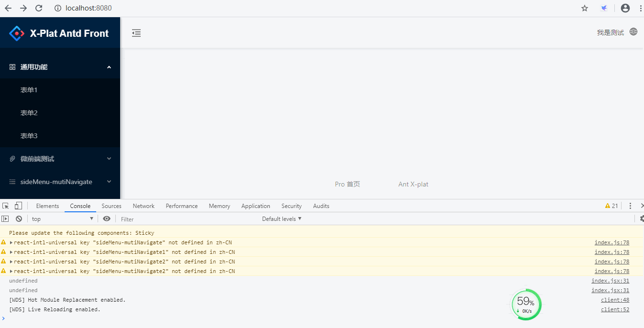Toggle the live expression eye icon

pyautogui.click(x=106, y=219)
